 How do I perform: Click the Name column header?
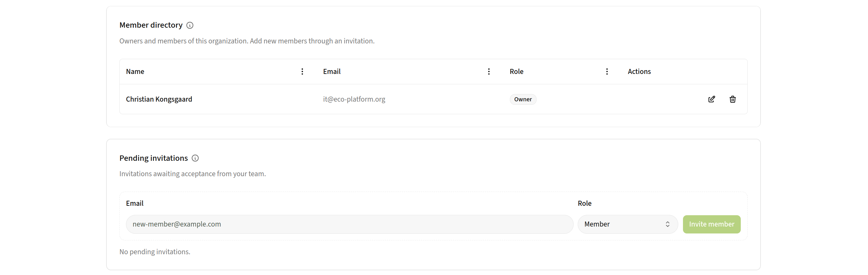coord(135,71)
